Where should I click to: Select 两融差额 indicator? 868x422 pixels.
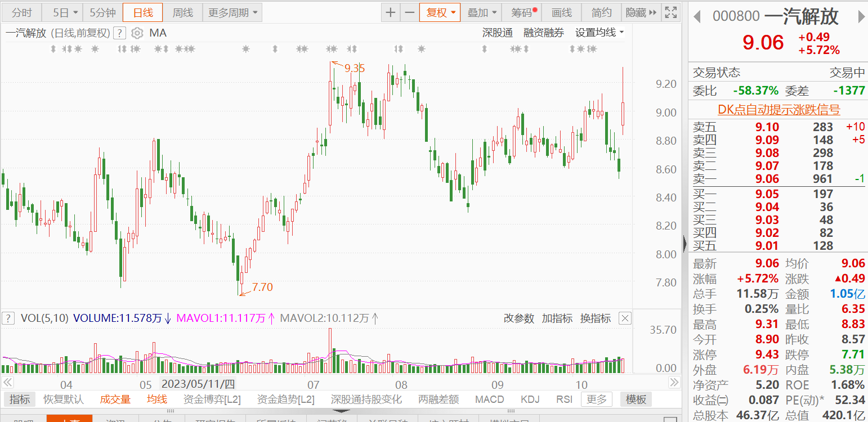point(439,399)
